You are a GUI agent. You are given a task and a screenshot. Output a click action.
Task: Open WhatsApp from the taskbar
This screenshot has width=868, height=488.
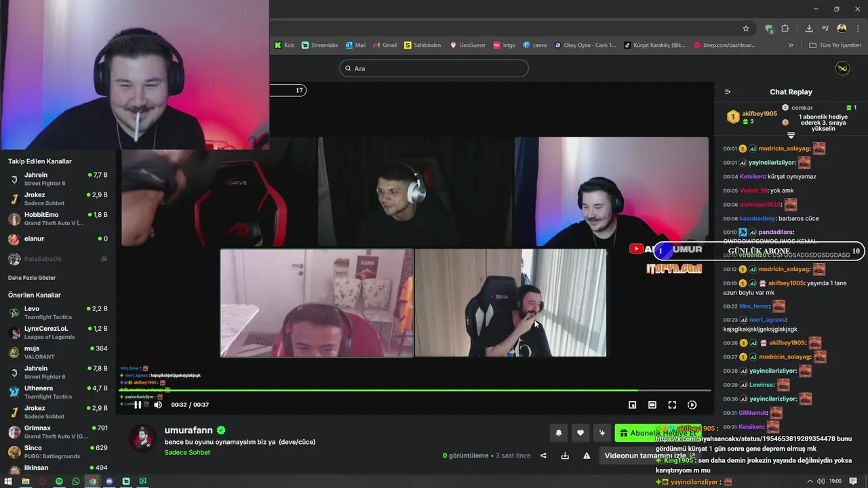point(76,481)
